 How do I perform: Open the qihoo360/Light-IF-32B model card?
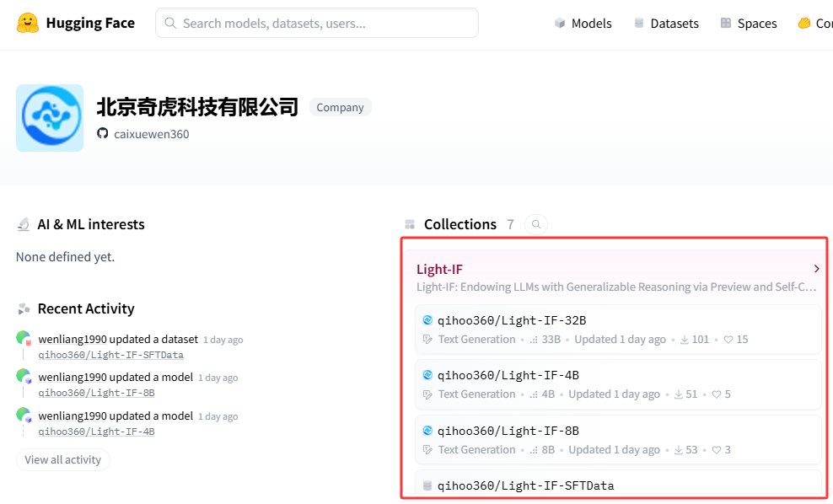tap(618, 330)
